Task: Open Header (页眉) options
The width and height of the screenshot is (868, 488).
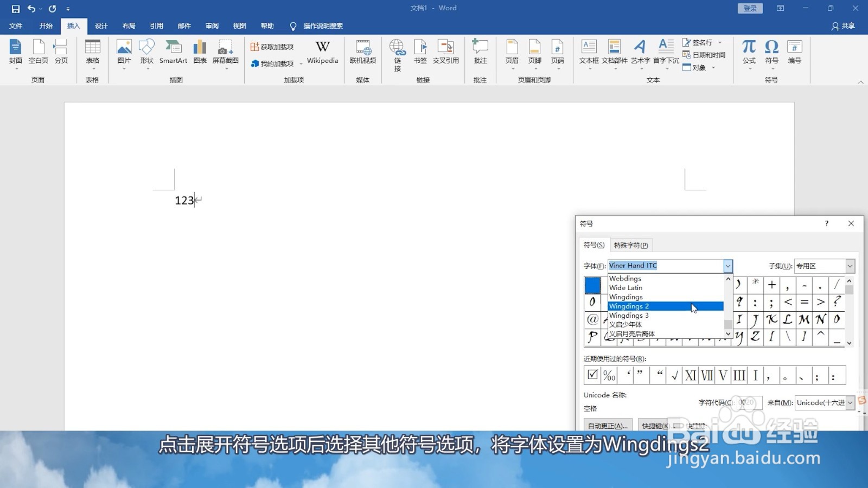Action: click(x=512, y=54)
